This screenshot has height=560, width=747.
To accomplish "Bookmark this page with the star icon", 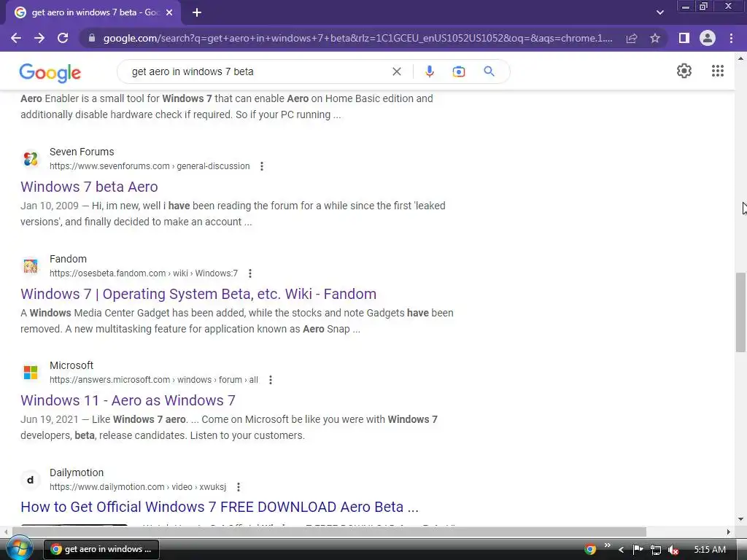I will point(655,38).
